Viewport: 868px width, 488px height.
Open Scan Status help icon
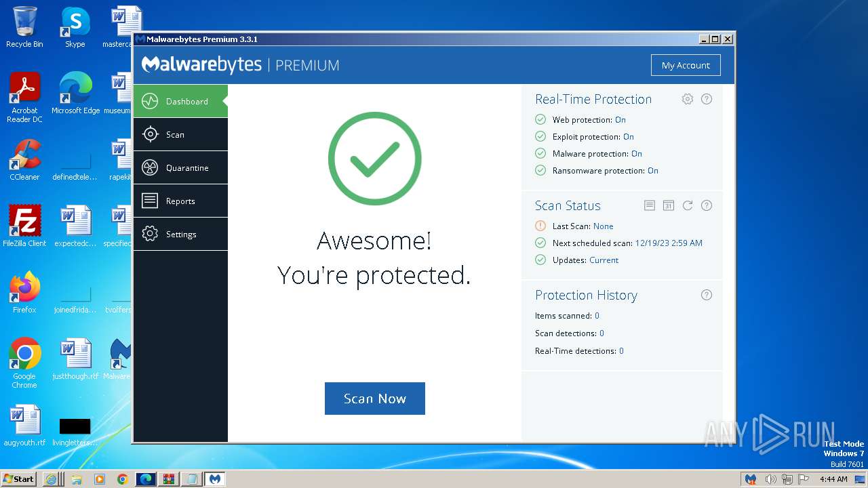coord(707,205)
